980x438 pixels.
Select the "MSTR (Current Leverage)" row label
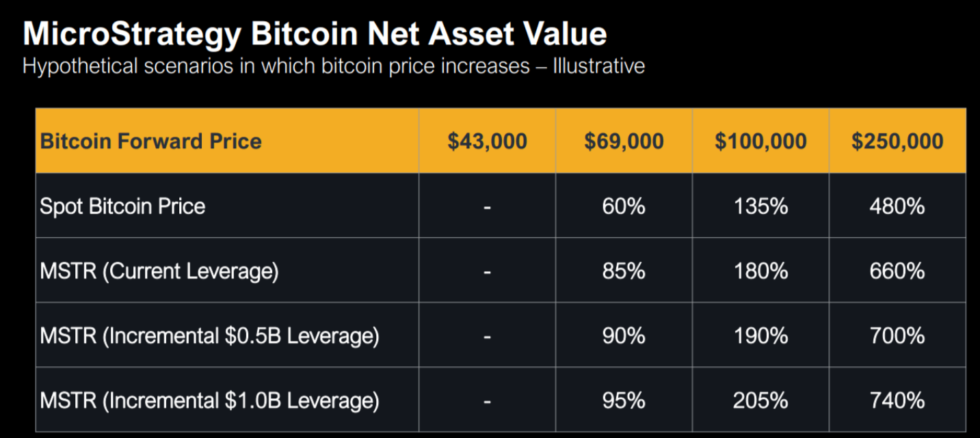(159, 271)
